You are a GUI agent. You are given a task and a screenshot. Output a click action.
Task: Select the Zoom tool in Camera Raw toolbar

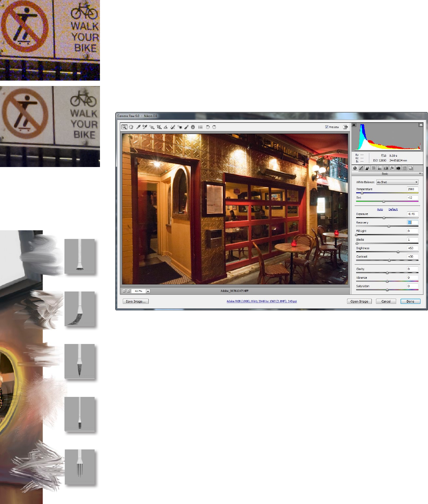(x=124, y=127)
